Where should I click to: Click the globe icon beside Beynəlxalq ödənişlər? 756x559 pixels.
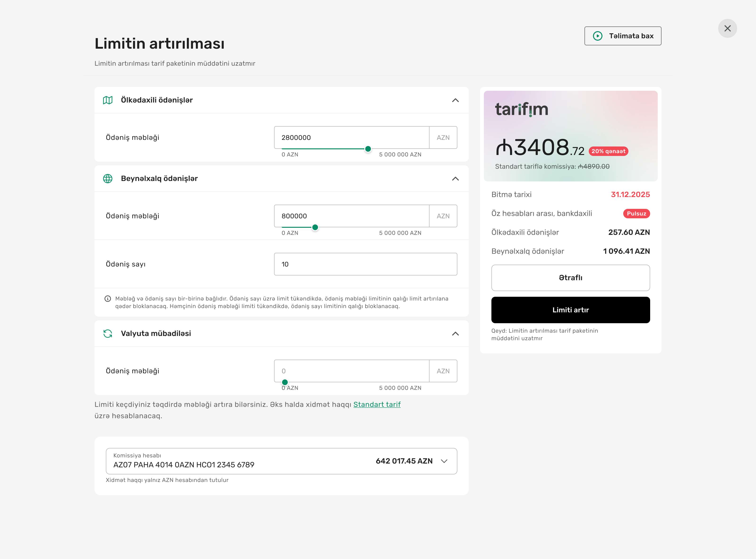point(108,179)
